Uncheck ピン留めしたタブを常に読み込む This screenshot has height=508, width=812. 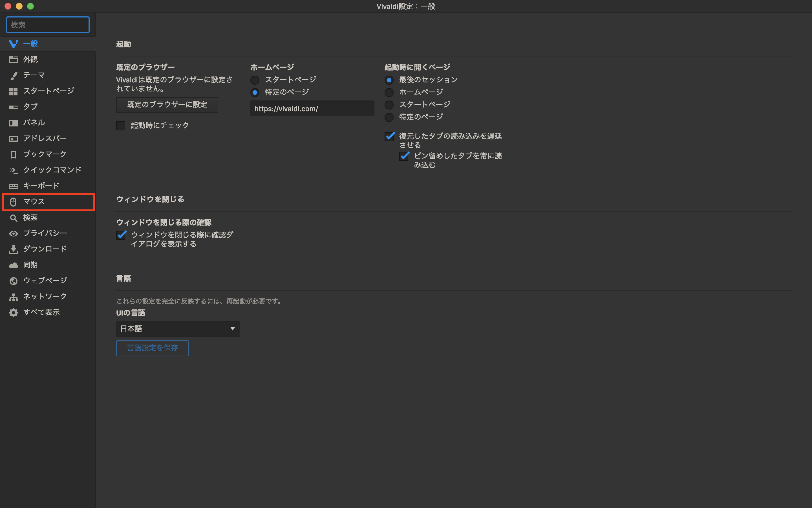pyautogui.click(x=404, y=156)
